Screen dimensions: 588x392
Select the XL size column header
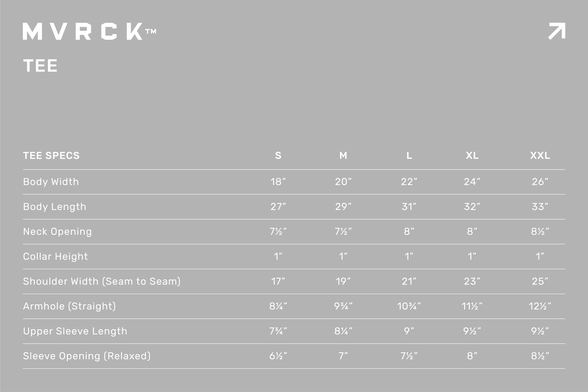point(472,156)
